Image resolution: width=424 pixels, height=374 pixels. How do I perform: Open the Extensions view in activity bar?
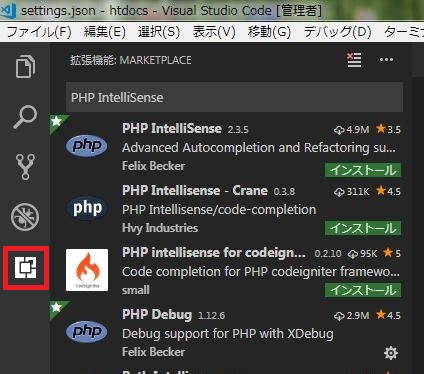tap(26, 268)
